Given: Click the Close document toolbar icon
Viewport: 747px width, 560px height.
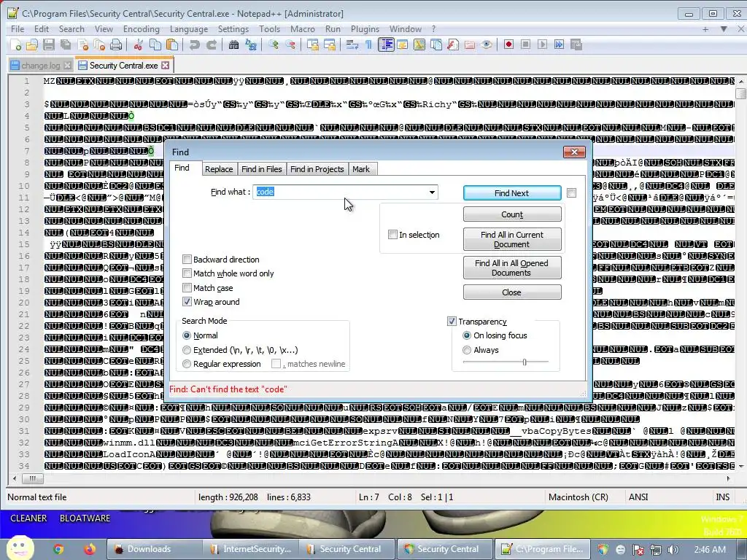Looking at the screenshot, I should coord(83,44).
